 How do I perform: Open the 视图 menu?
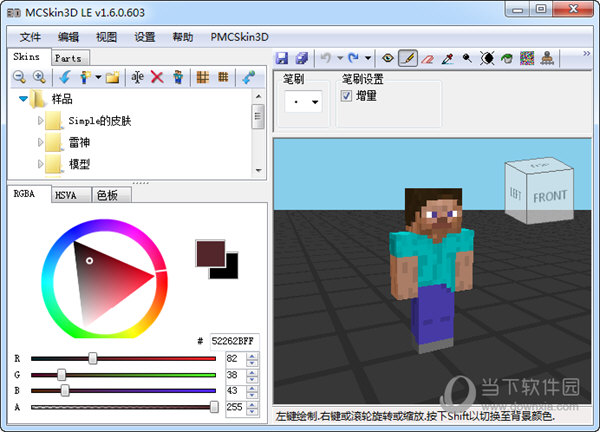click(x=106, y=37)
